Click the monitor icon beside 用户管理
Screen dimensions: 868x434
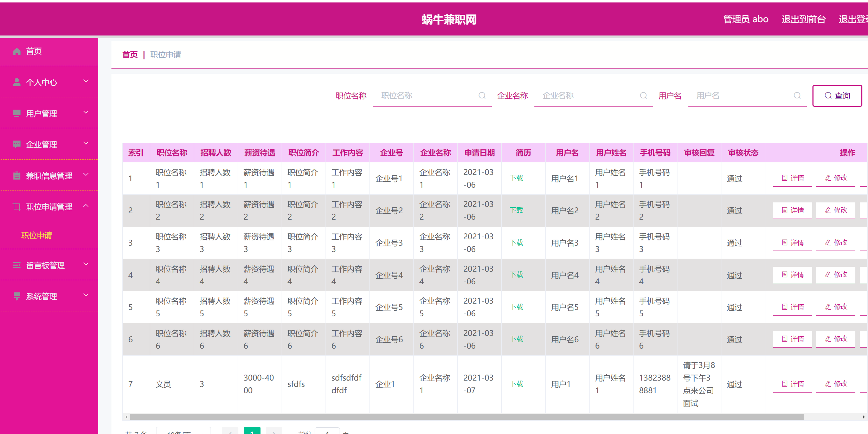[17, 114]
